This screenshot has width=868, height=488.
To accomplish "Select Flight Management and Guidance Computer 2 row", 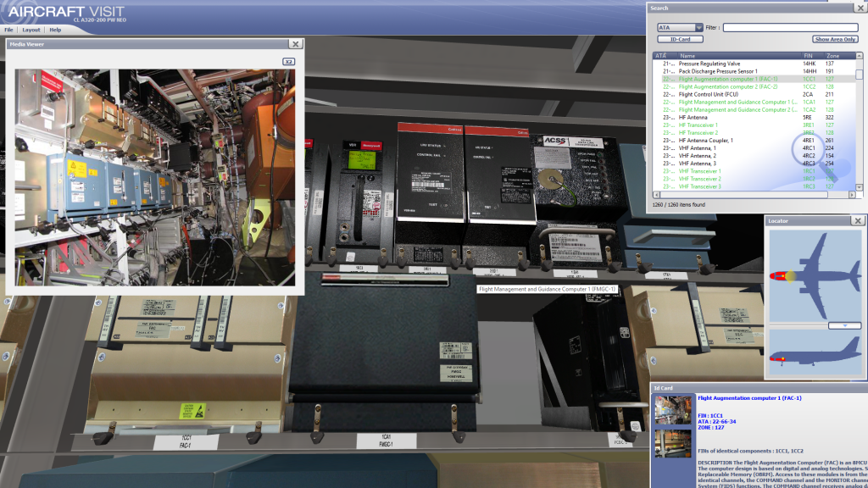I will 755,110.
